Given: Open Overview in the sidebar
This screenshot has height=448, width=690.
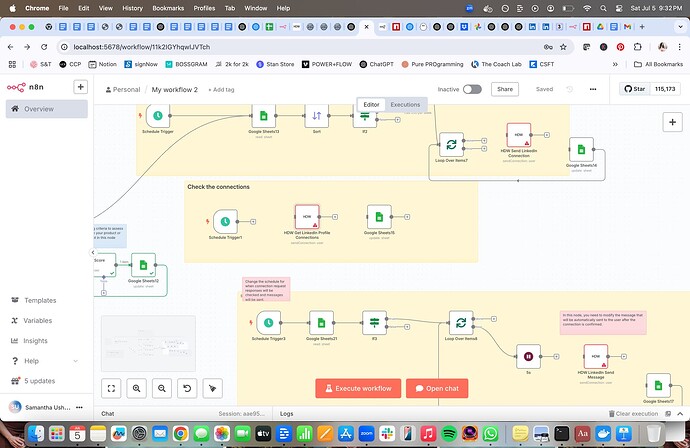Looking at the screenshot, I should (x=47, y=109).
